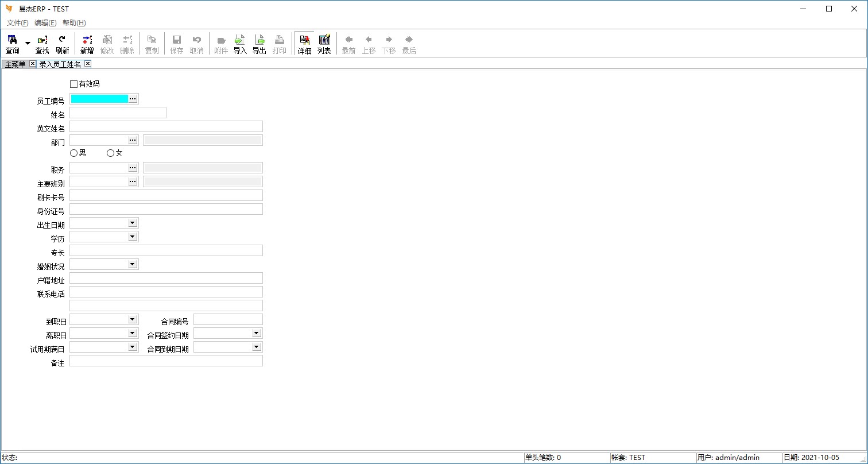868x464 pixels.
Task: Toggle the 有效码 checkbox
Action: click(x=73, y=84)
